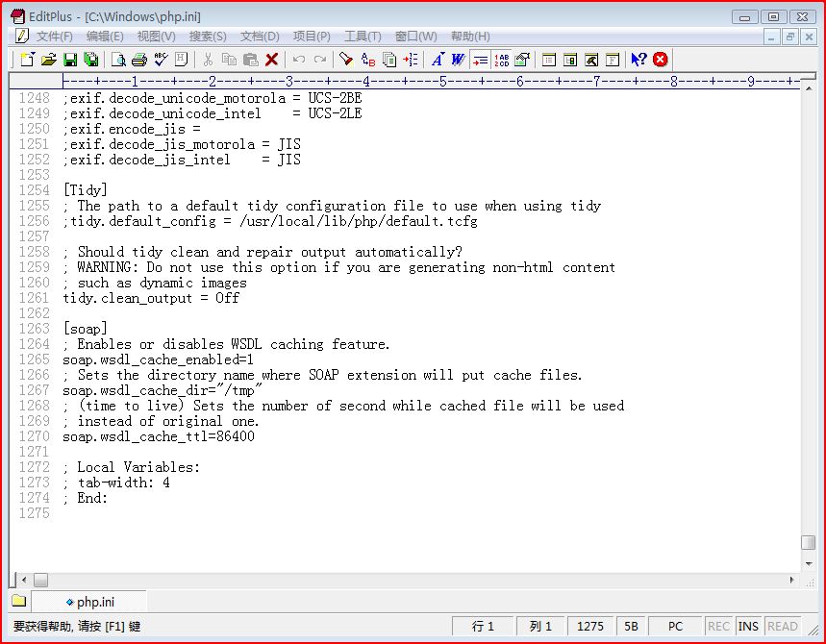Open the 搜索(S) menu
The width and height of the screenshot is (826, 644).
click(208, 37)
